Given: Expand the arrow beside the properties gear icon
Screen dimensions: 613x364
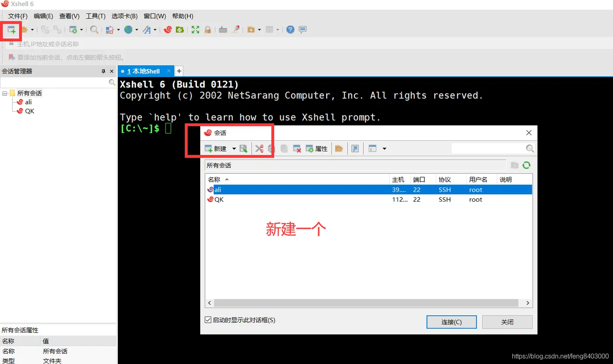Looking at the screenshot, I should click(x=81, y=30).
